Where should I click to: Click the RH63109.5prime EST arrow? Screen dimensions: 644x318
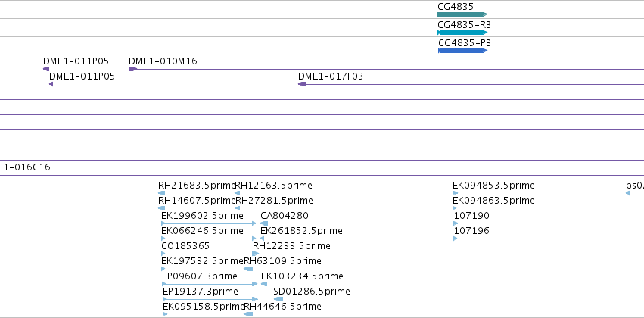click(x=248, y=269)
